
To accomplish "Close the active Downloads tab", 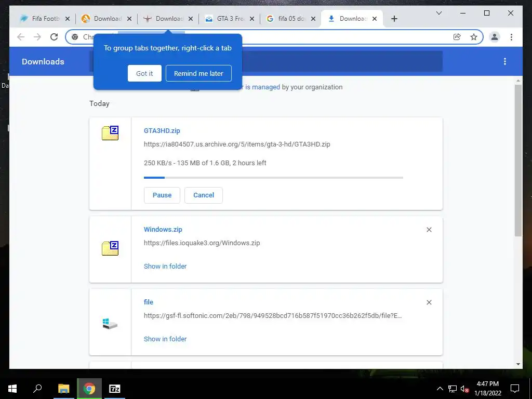I will point(375,19).
